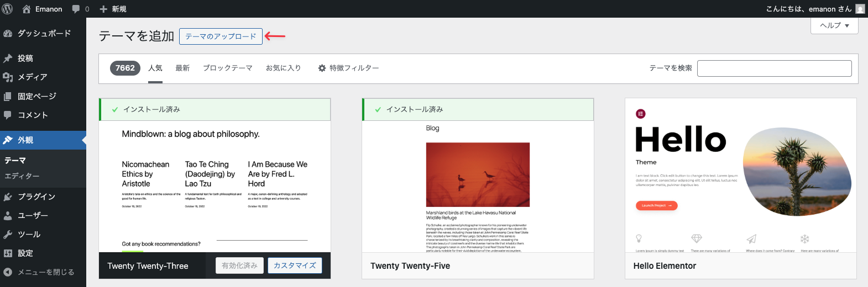The width and height of the screenshot is (868, 287).
Task: Go to 投稿 in the sidebar
Action: 25,58
